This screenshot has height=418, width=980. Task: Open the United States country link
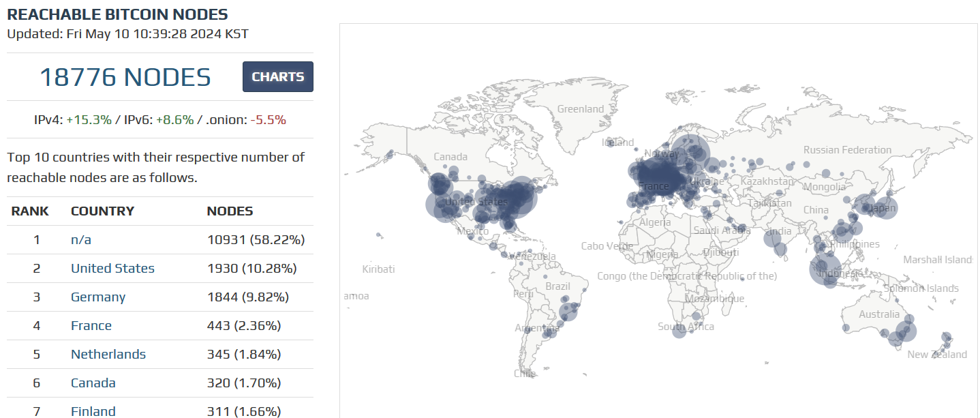click(112, 269)
